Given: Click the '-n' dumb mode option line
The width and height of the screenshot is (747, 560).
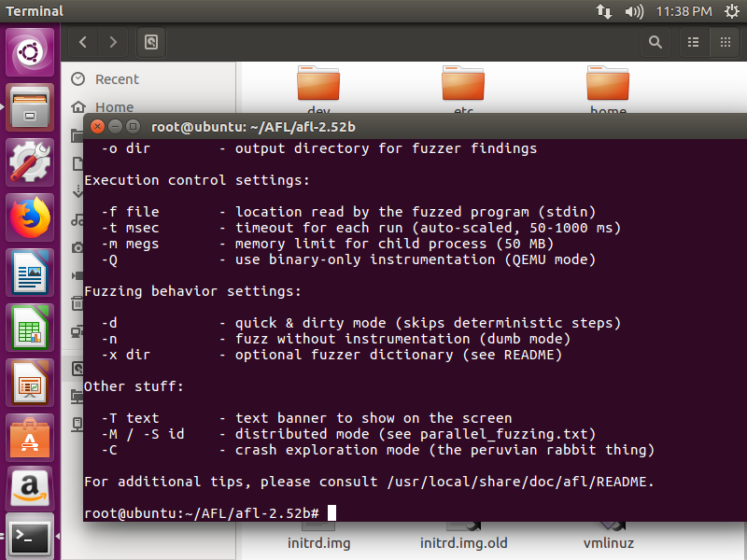Looking at the screenshot, I should 336,339.
